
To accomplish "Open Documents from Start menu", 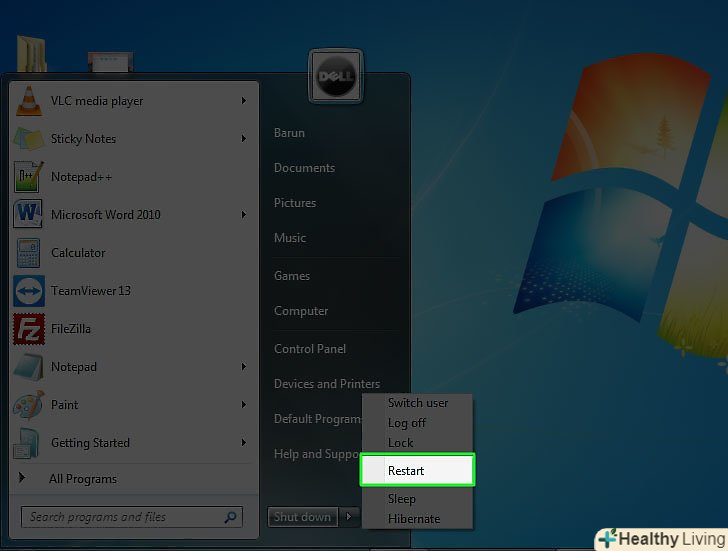I will tap(304, 168).
